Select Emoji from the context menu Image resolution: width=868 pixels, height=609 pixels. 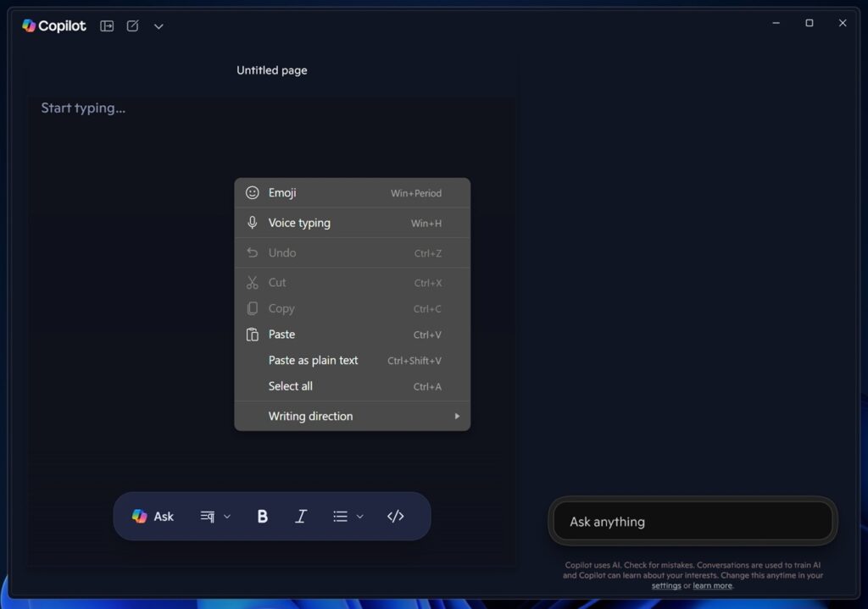pyautogui.click(x=352, y=193)
